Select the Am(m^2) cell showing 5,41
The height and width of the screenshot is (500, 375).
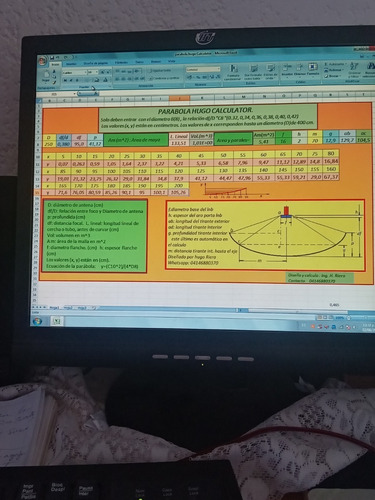pos(264,141)
